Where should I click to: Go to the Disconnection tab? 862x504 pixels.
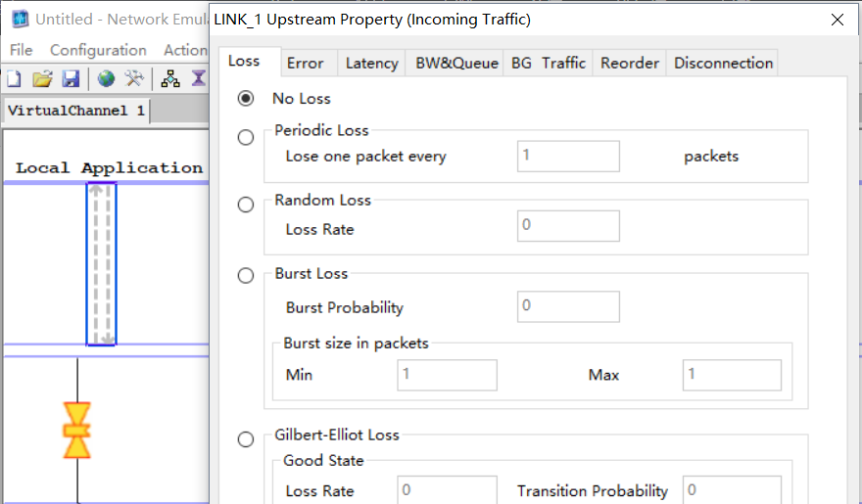point(723,63)
